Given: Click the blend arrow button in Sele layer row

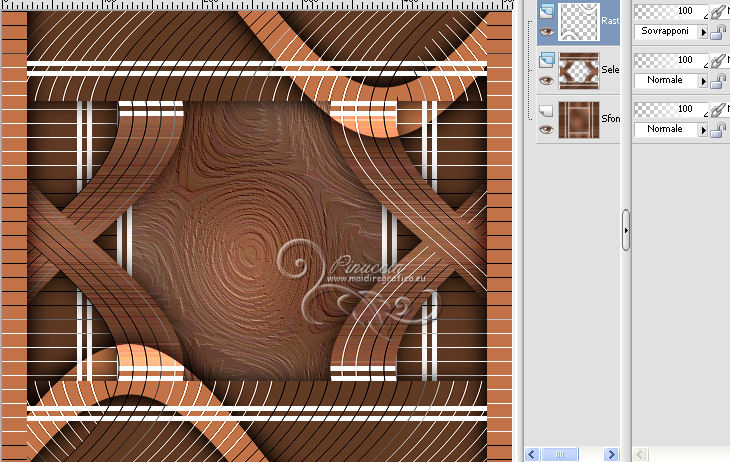Looking at the screenshot, I should [x=703, y=81].
